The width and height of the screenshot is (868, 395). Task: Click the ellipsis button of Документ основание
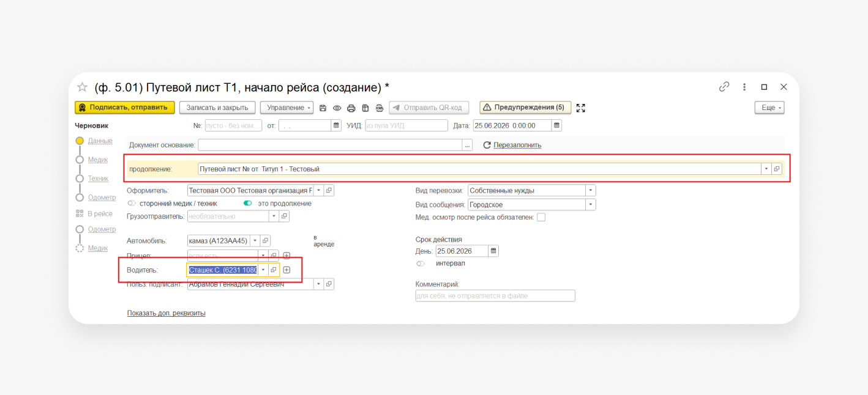tap(468, 145)
